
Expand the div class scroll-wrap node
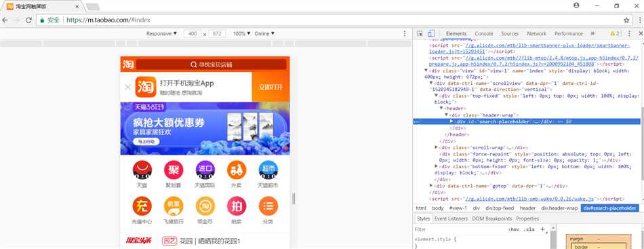click(436, 147)
